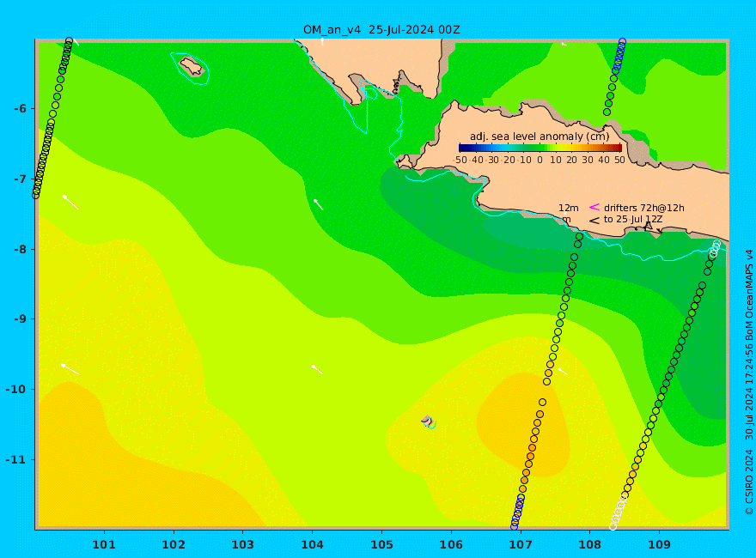Click the white current arrow near 100.5°E, 9.7°S

70,369
